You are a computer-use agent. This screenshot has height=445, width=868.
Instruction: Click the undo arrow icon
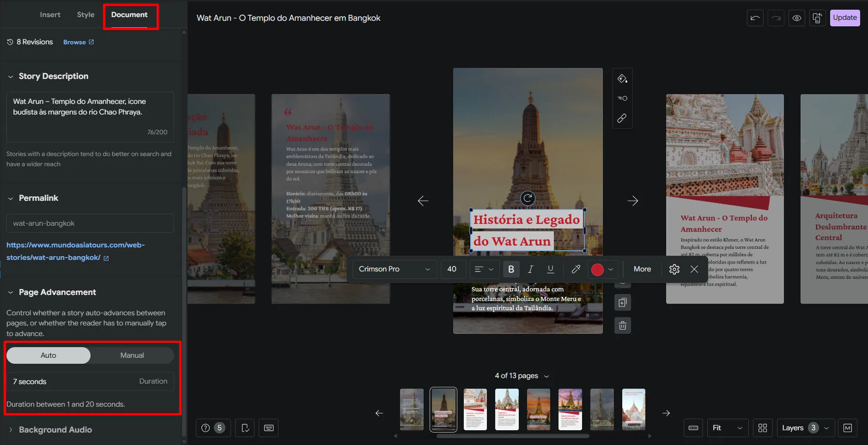point(755,18)
